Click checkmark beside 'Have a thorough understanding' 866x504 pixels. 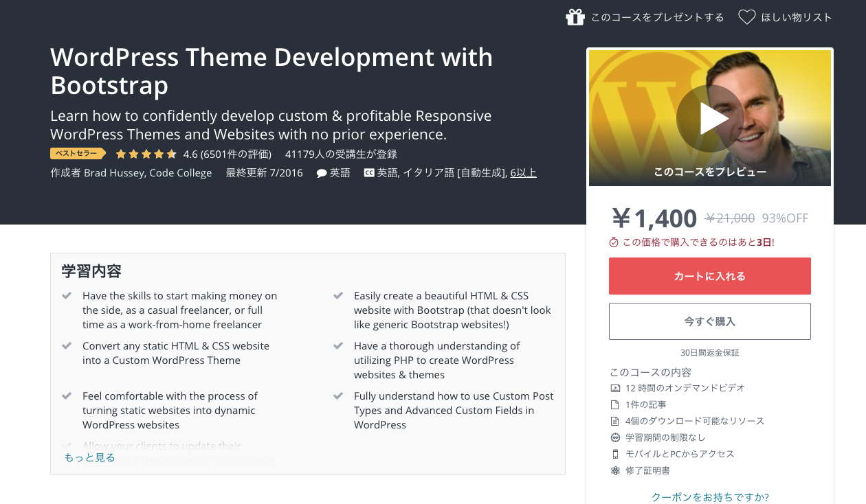338,346
